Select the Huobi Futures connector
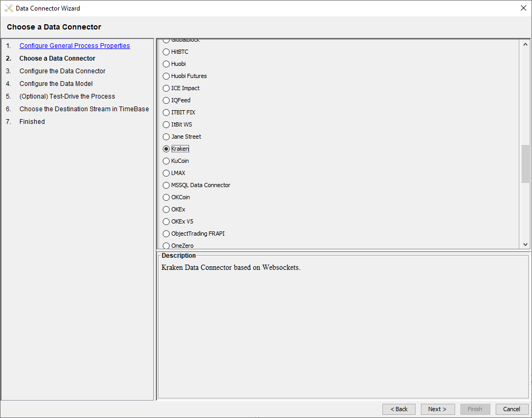 click(x=166, y=76)
